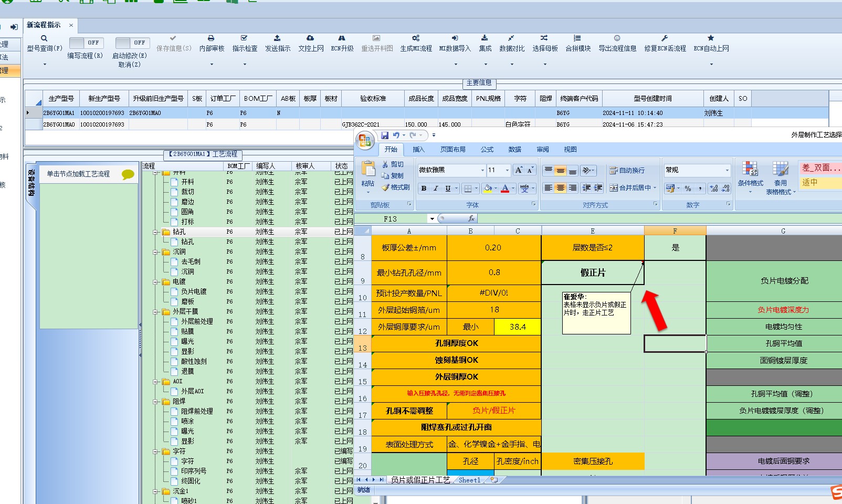Toggle center horizontal alignment in Excel
The width and height of the screenshot is (842, 504).
click(561, 188)
